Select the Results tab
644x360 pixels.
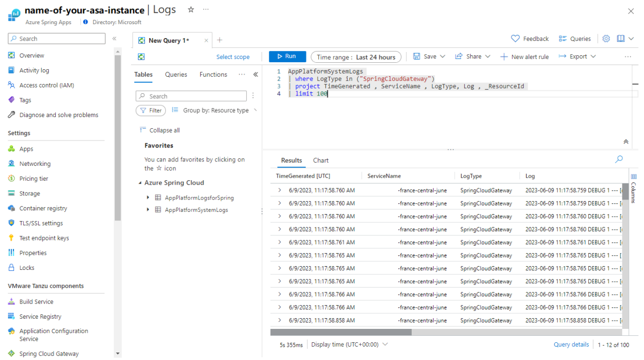291,160
